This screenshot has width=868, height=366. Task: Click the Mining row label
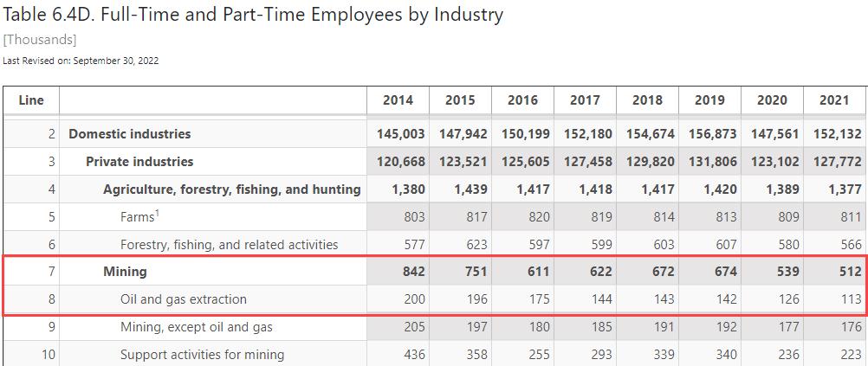point(125,272)
